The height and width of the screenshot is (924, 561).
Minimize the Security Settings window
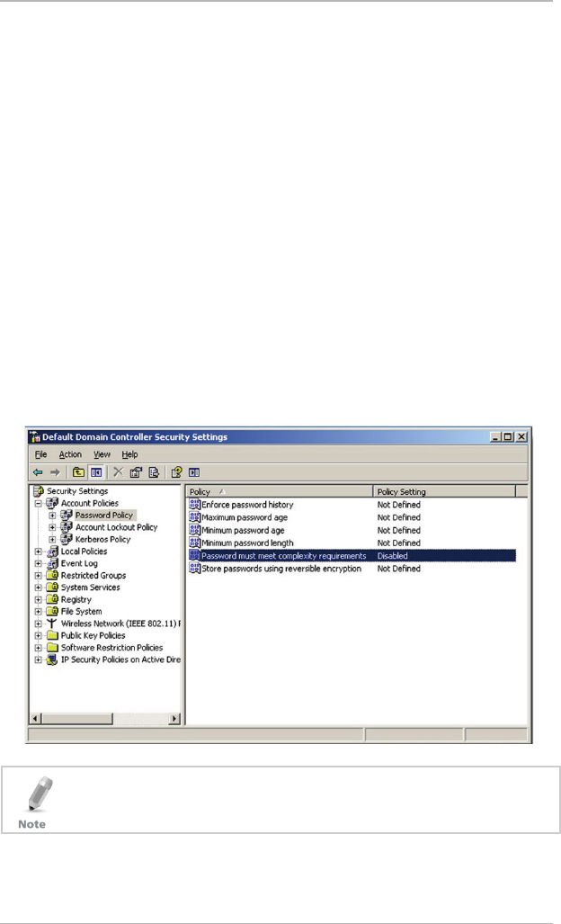click(x=495, y=436)
